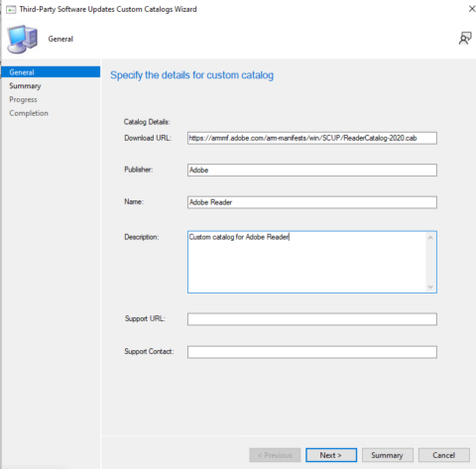Click the window title 'Third-Party Software Updates Custom Catalogs Wizard'
This screenshot has height=469, width=476.
108,9
